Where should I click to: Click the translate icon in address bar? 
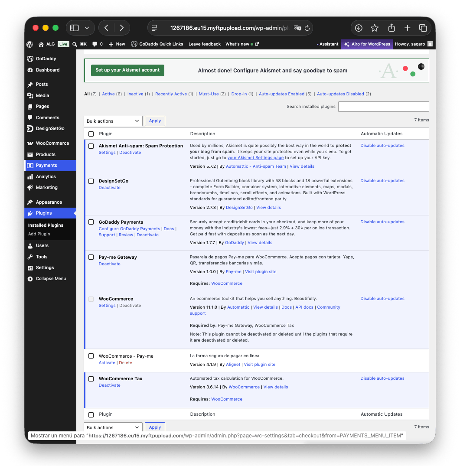point(297,28)
